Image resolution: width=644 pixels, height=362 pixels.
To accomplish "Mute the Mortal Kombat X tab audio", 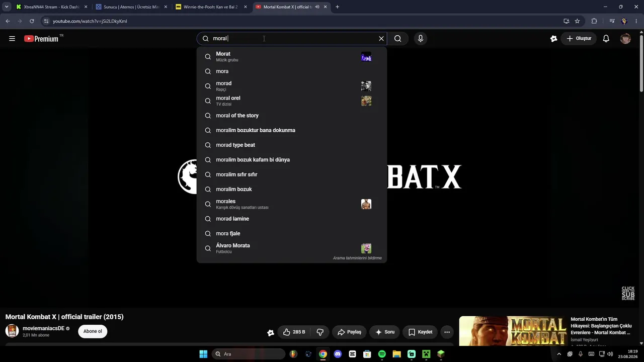I will coord(317,7).
